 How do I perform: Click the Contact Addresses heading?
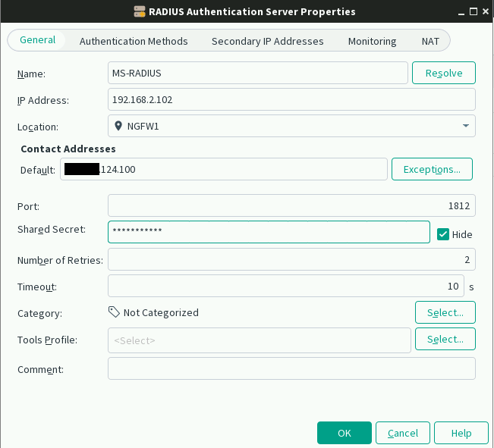coord(68,149)
